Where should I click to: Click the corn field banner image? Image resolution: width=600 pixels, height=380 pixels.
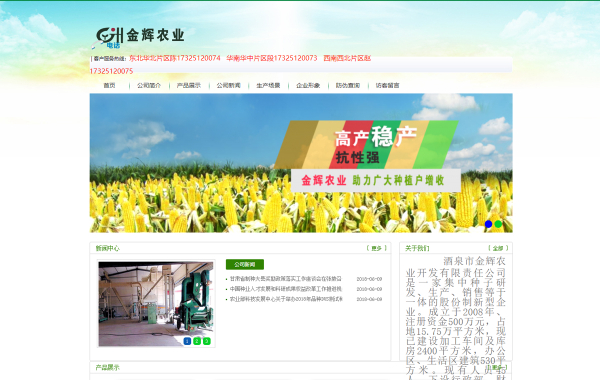(301, 163)
